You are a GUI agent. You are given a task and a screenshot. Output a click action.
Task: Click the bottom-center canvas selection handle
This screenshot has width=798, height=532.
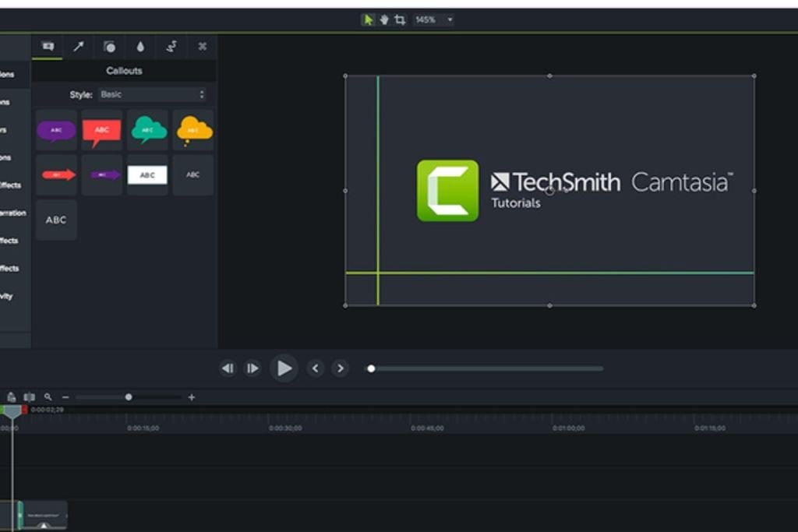pyautogui.click(x=549, y=305)
